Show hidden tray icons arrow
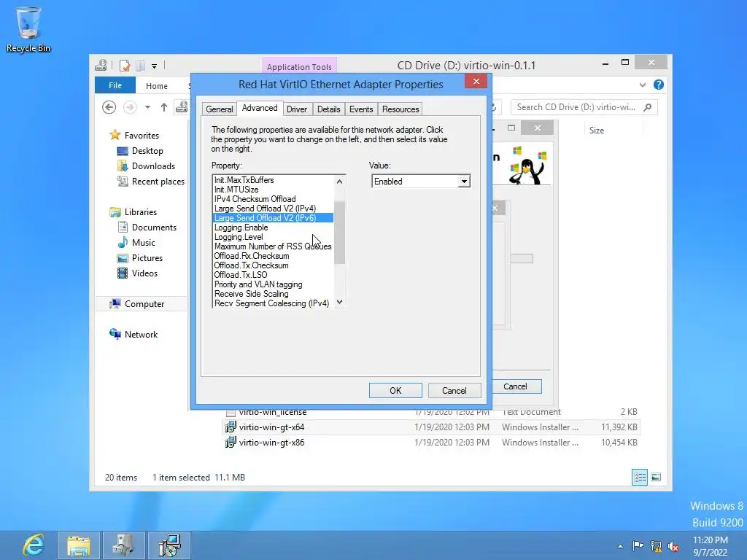 tap(620, 546)
